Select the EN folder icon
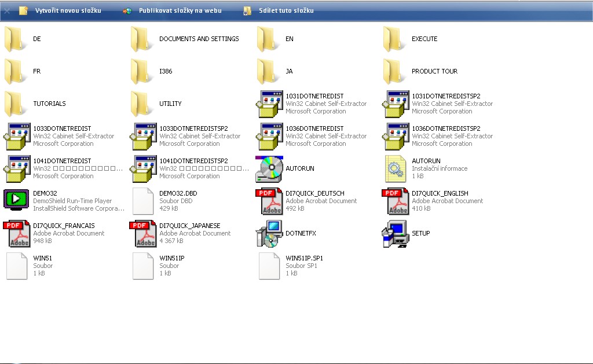593x364 pixels. point(269,39)
